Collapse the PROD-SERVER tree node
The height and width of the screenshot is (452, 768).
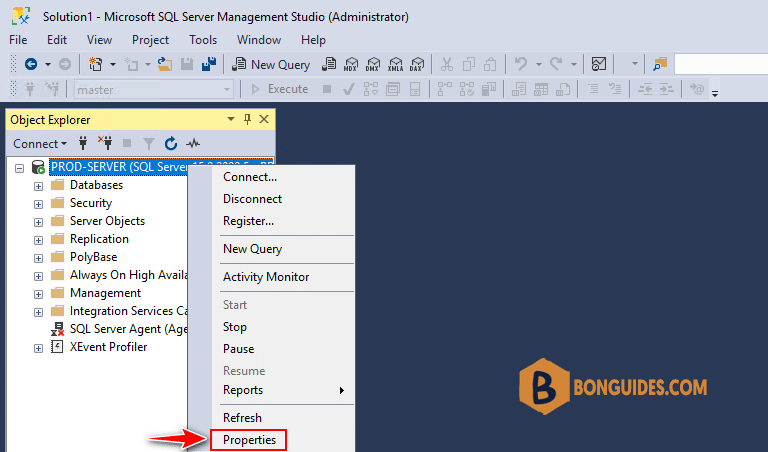[19, 168]
